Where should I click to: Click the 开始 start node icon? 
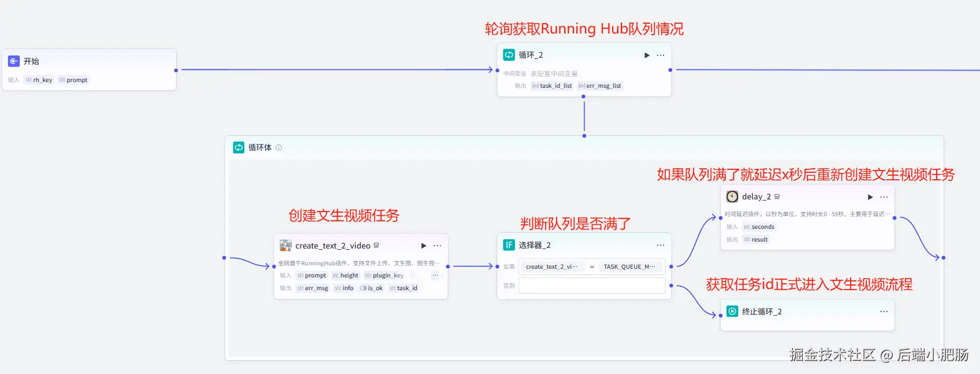14,61
